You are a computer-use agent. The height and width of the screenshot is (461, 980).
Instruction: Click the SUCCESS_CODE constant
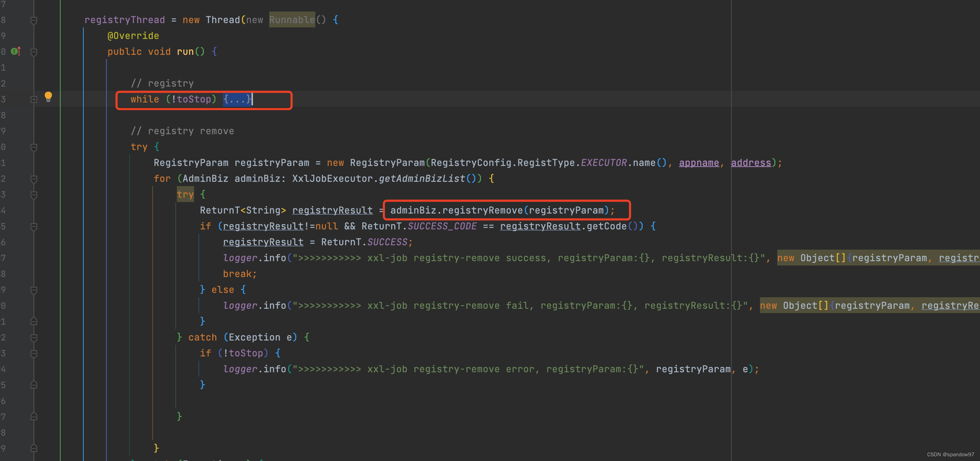(442, 226)
